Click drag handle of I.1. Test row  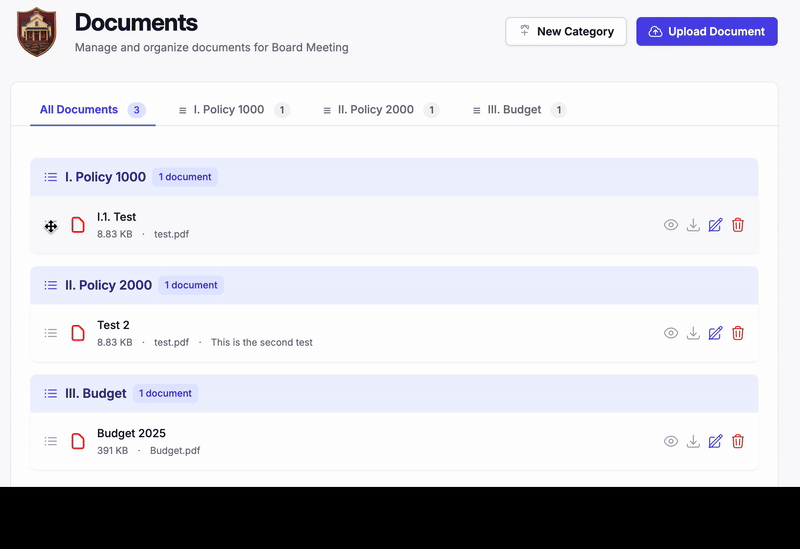point(51,226)
